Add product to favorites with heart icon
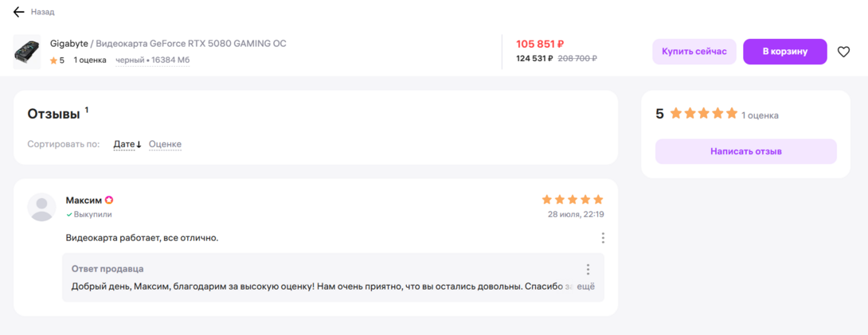Screen dimensions: 868x335 click(843, 52)
